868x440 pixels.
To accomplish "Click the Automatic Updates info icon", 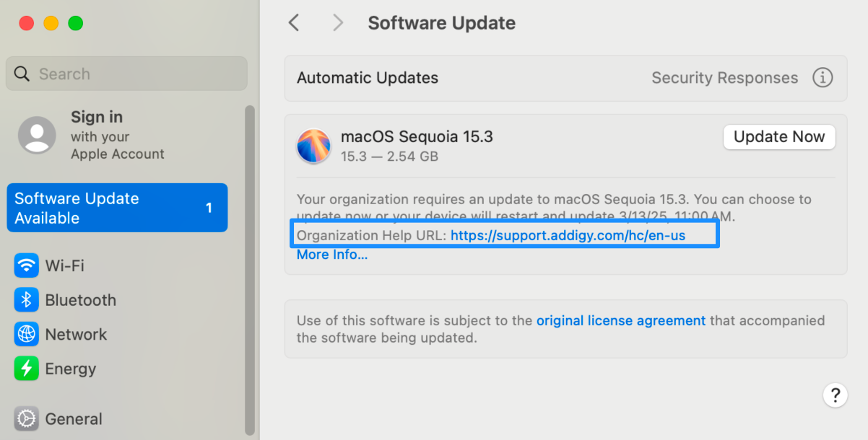I will (823, 78).
